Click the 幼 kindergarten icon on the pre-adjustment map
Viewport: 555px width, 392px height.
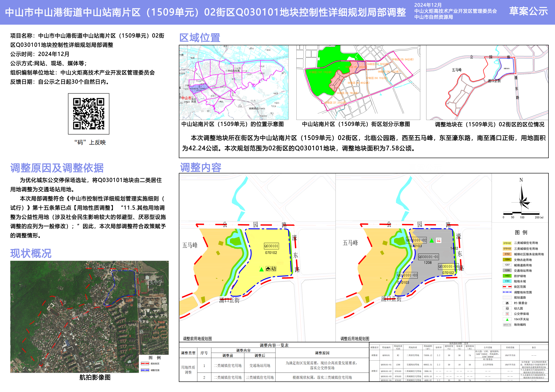274,269
